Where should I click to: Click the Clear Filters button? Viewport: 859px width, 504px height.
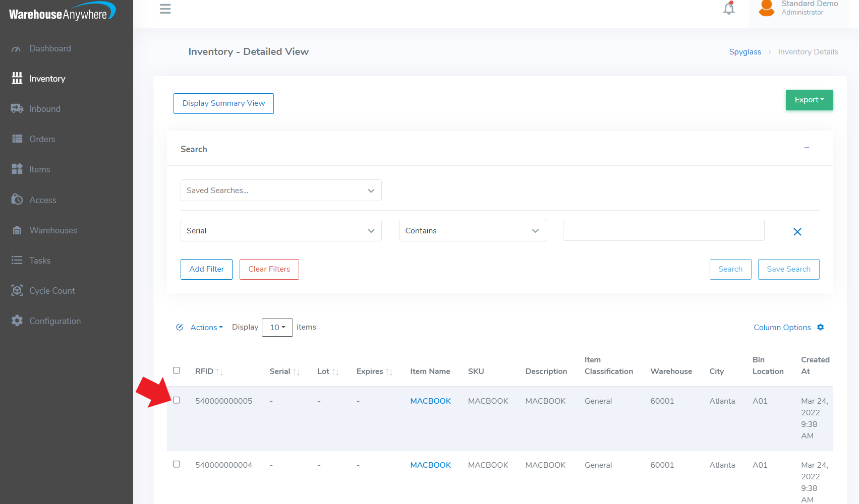pos(269,269)
